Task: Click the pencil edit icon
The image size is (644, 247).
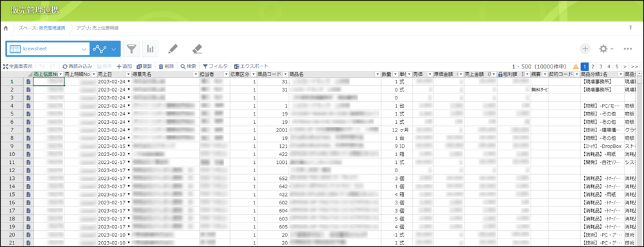Action: coord(173,49)
